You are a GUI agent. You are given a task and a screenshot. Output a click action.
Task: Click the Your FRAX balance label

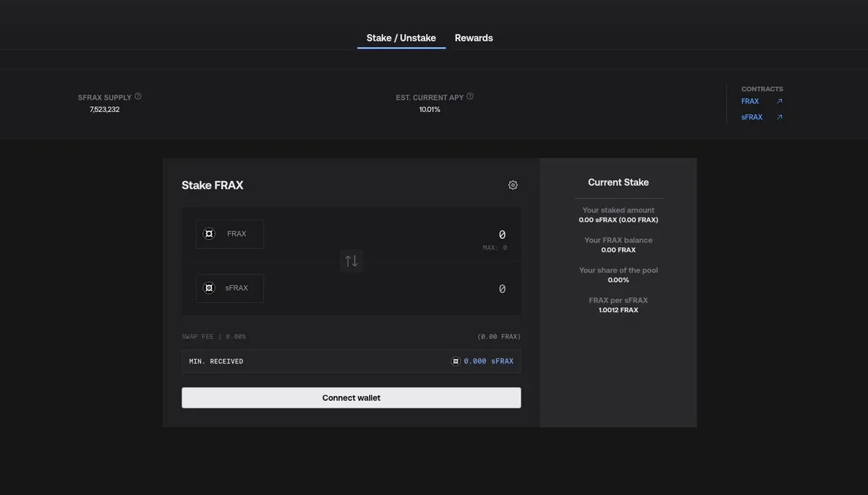pyautogui.click(x=618, y=240)
